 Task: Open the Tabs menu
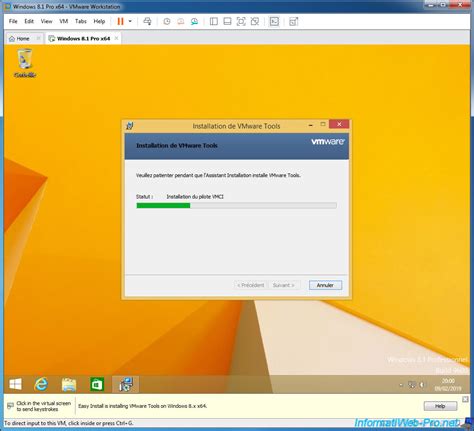tap(81, 21)
